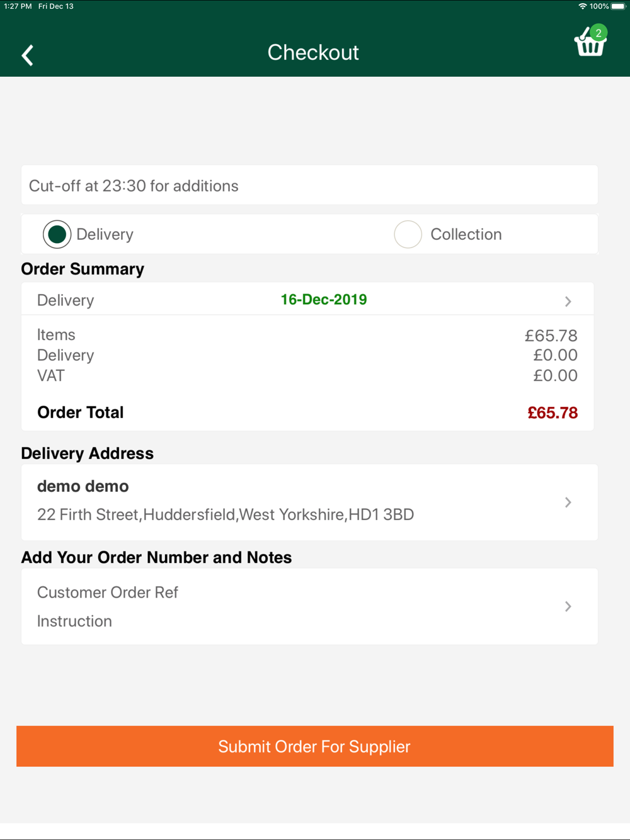
Task: Check the Wi-Fi status icon
Action: [x=582, y=6]
